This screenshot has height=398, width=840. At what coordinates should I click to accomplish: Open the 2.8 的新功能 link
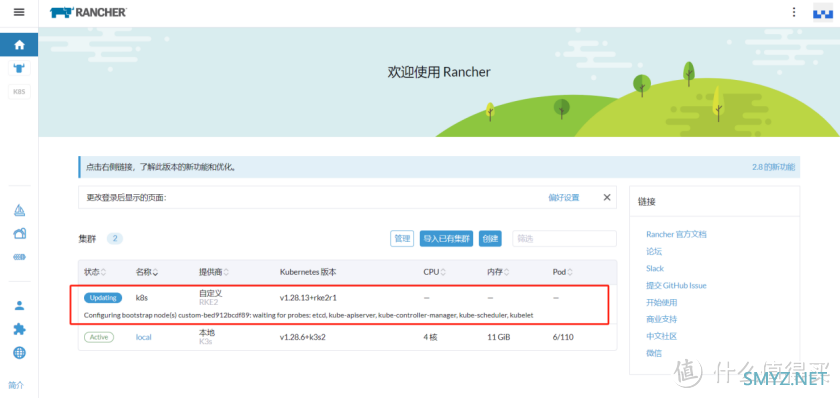[x=773, y=167]
